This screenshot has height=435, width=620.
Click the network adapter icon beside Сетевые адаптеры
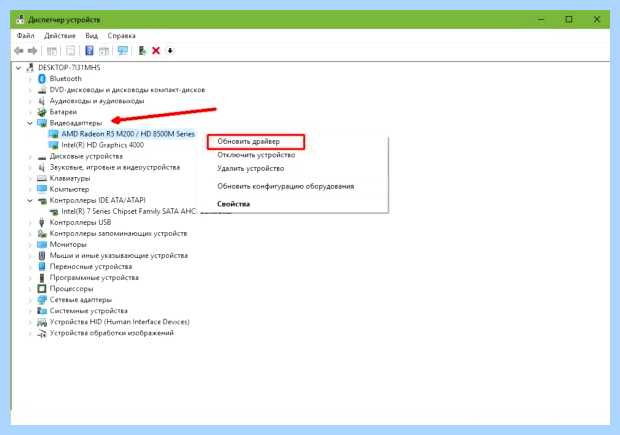point(42,300)
